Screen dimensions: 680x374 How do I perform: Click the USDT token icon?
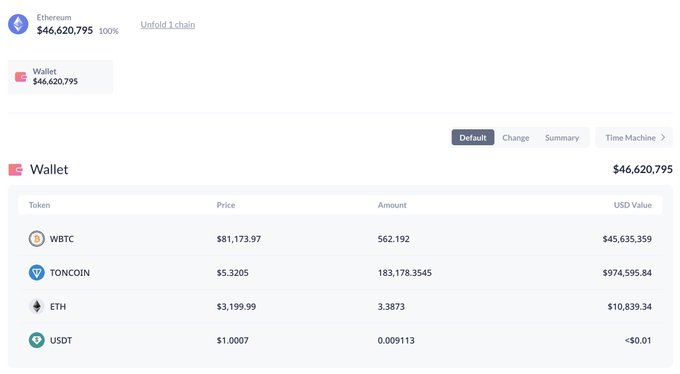pos(36,340)
